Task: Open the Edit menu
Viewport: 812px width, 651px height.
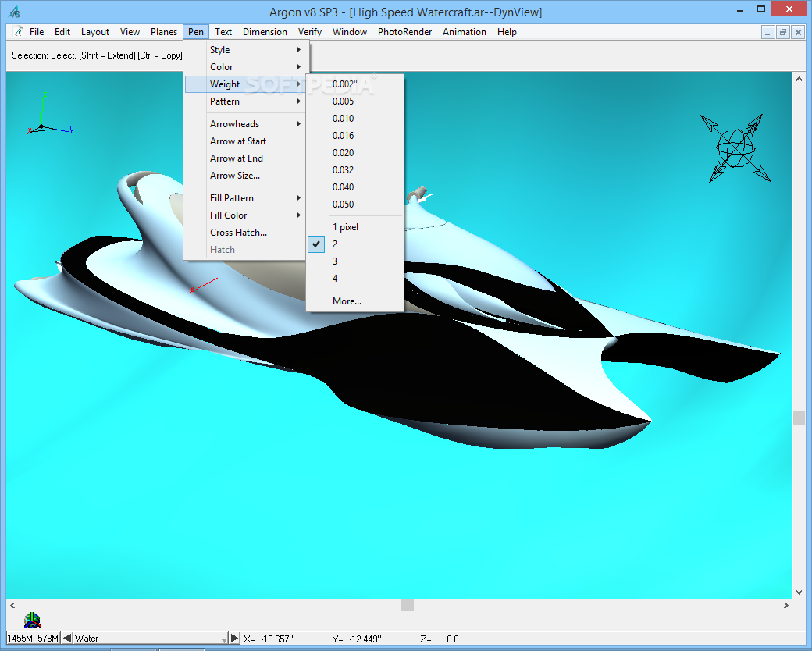Action: (62, 31)
